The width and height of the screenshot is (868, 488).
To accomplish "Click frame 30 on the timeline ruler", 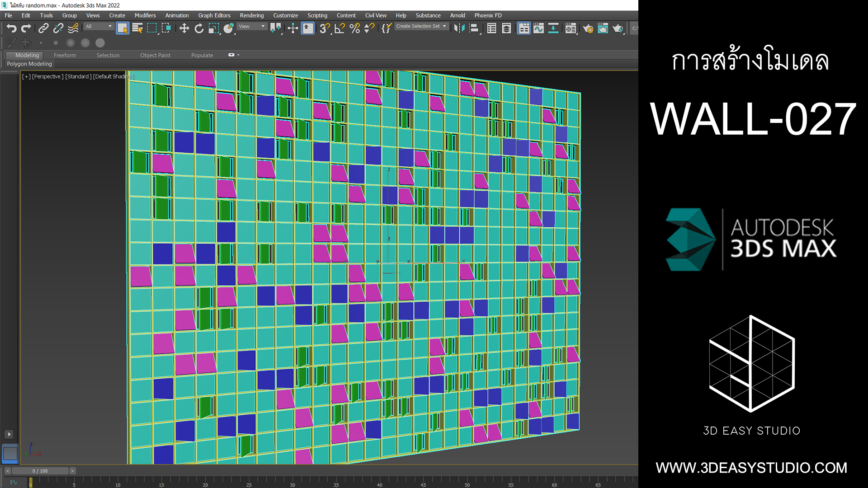I will 292,481.
